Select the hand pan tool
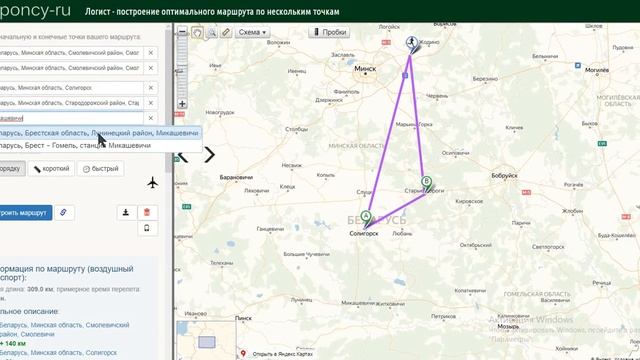 tap(197, 32)
